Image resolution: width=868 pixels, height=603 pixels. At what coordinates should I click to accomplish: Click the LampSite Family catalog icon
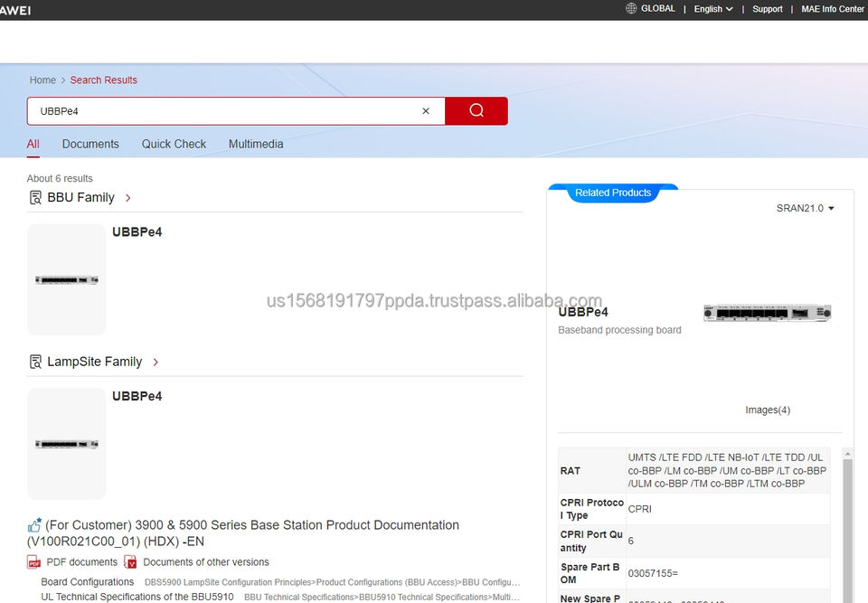[x=35, y=362]
